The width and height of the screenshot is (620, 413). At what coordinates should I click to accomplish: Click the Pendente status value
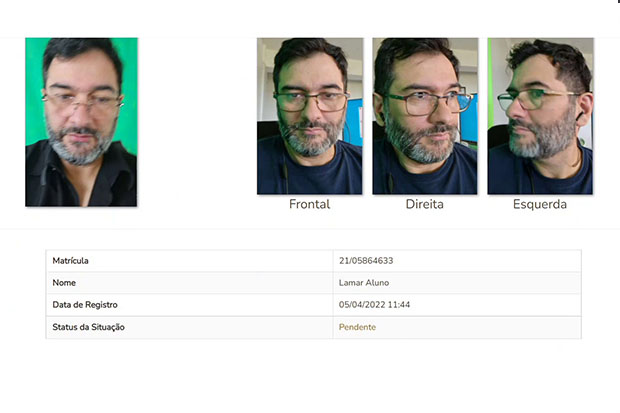pos(357,327)
